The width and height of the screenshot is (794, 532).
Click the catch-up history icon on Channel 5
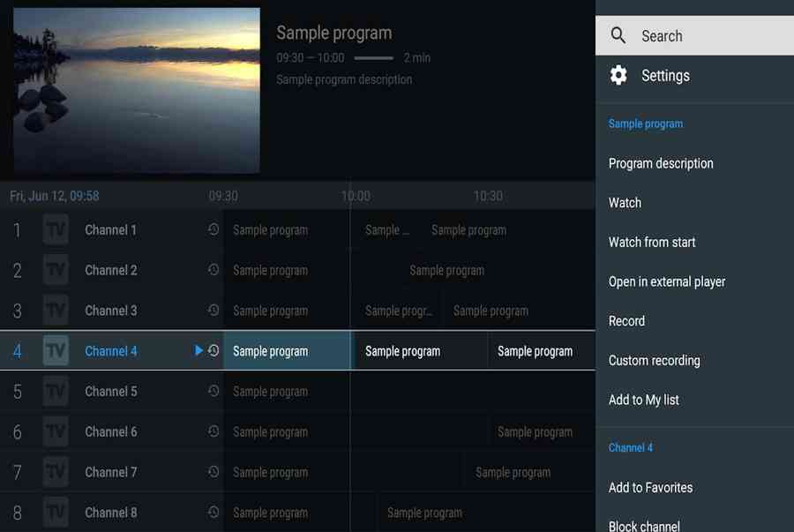(x=213, y=391)
